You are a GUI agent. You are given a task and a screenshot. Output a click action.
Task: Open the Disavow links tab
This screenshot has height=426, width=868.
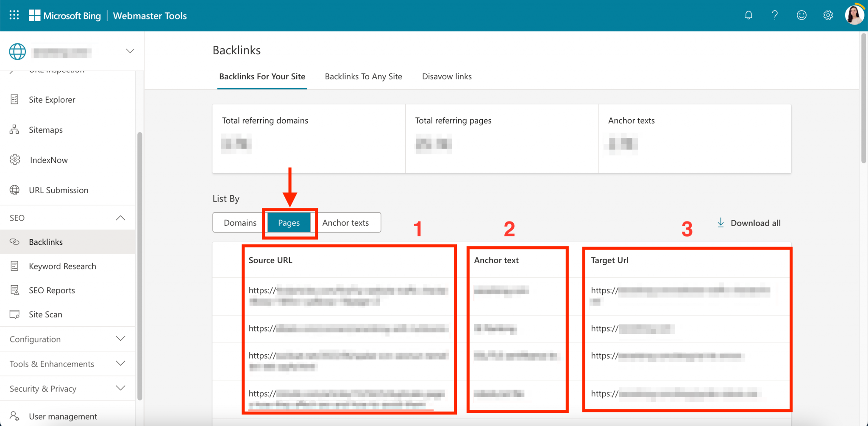pyautogui.click(x=446, y=76)
